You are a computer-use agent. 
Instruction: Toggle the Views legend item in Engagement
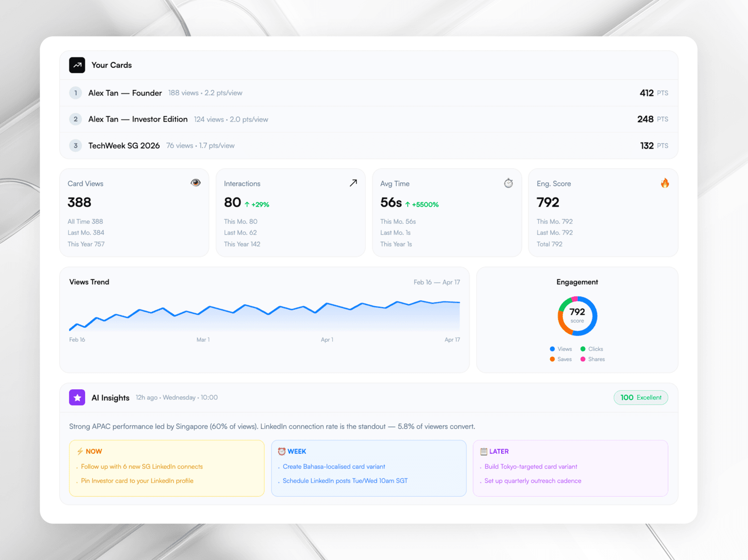coord(561,349)
